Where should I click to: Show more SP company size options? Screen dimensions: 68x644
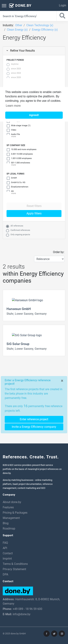coord(13,165)
